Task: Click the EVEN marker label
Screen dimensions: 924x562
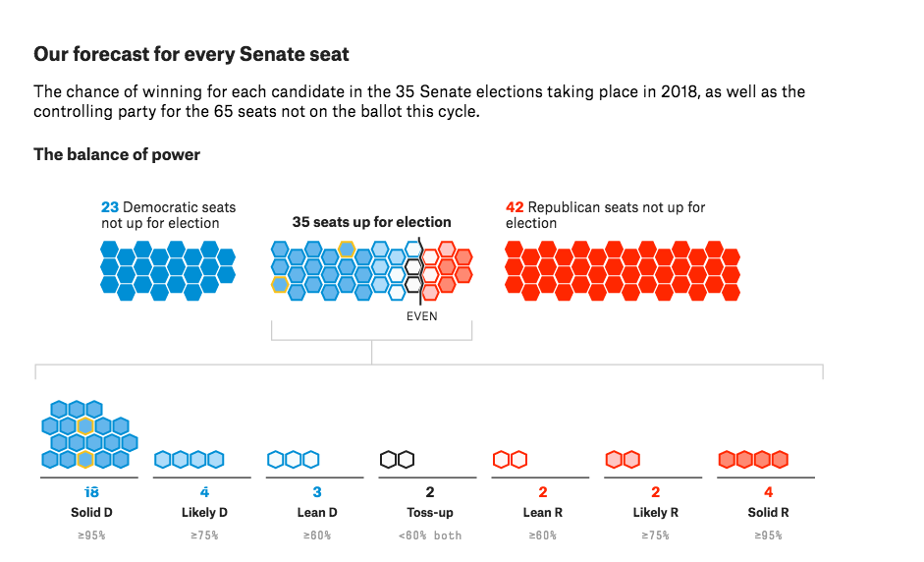Action: tap(421, 316)
